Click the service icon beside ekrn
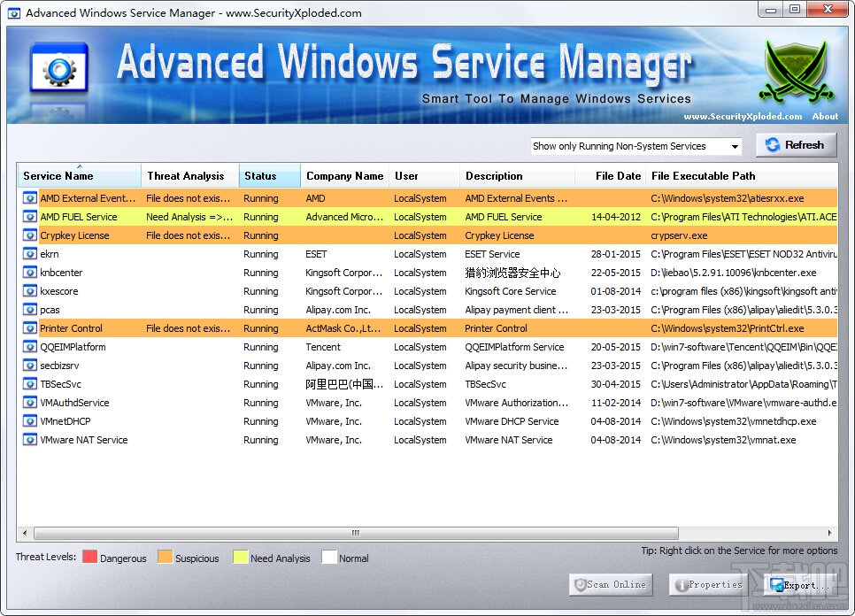 [30, 253]
